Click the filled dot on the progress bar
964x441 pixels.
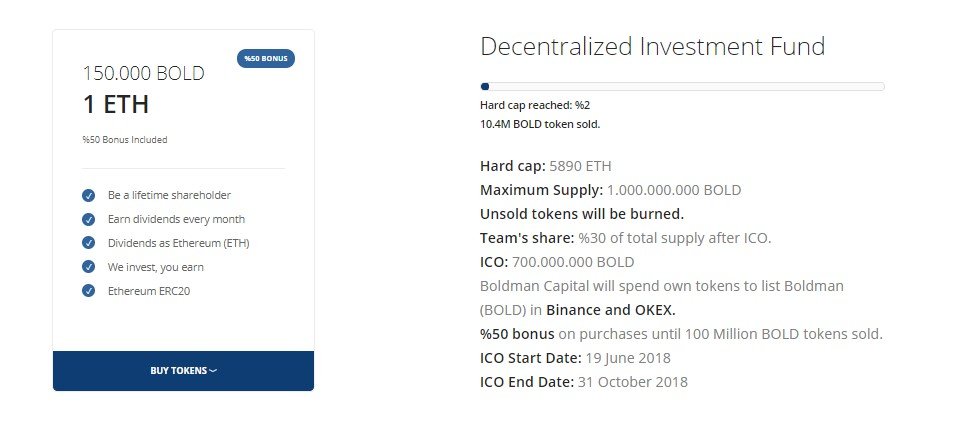pos(485,87)
